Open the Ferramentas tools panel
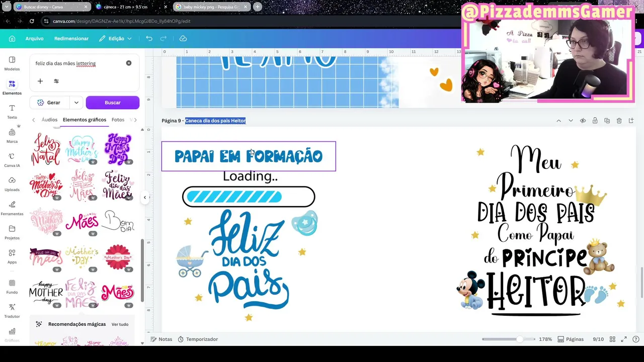 click(12, 208)
